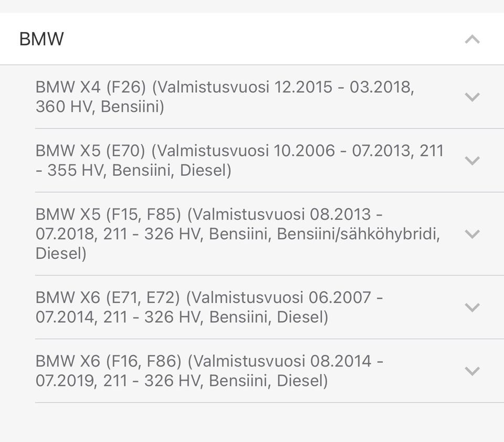Tap the "Valmistusvuosi 08.2014" production year text
Image resolution: width=504 pixels, height=442 pixels.
pos(279,361)
